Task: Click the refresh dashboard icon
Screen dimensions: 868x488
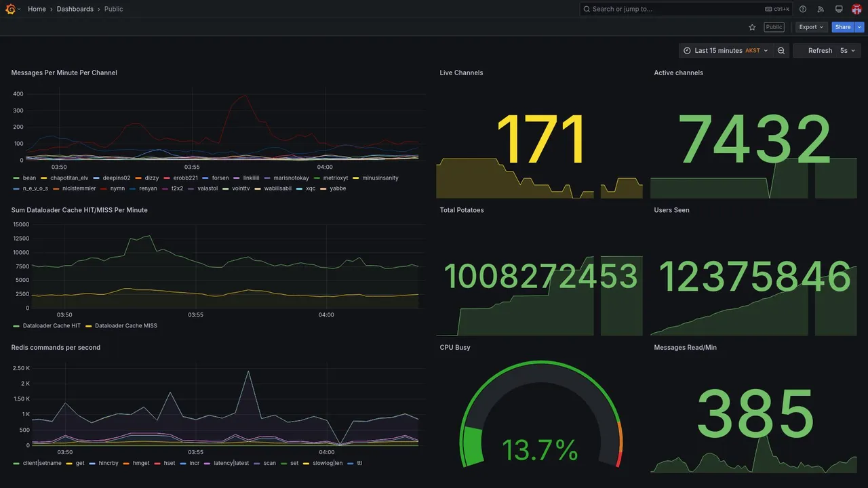Action: [814, 51]
